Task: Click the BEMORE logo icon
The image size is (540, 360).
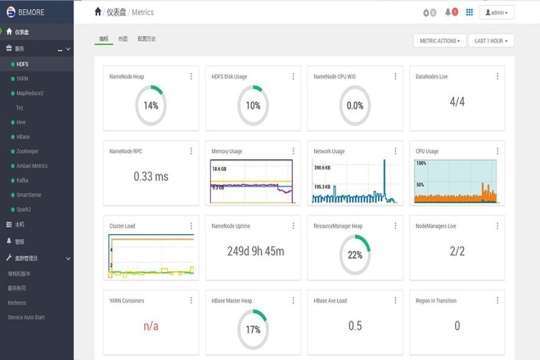Action: tap(11, 12)
